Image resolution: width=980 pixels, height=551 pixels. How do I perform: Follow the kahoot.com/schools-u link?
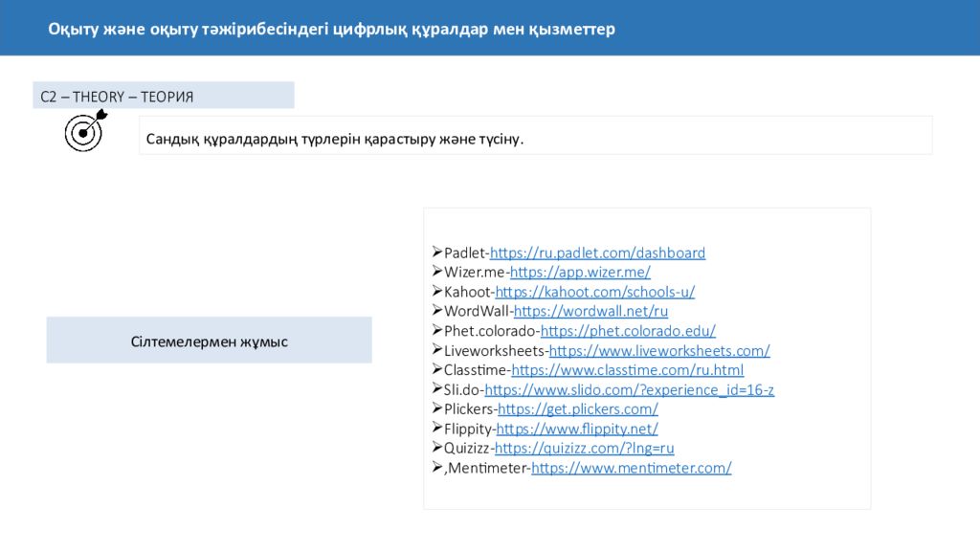pos(595,292)
